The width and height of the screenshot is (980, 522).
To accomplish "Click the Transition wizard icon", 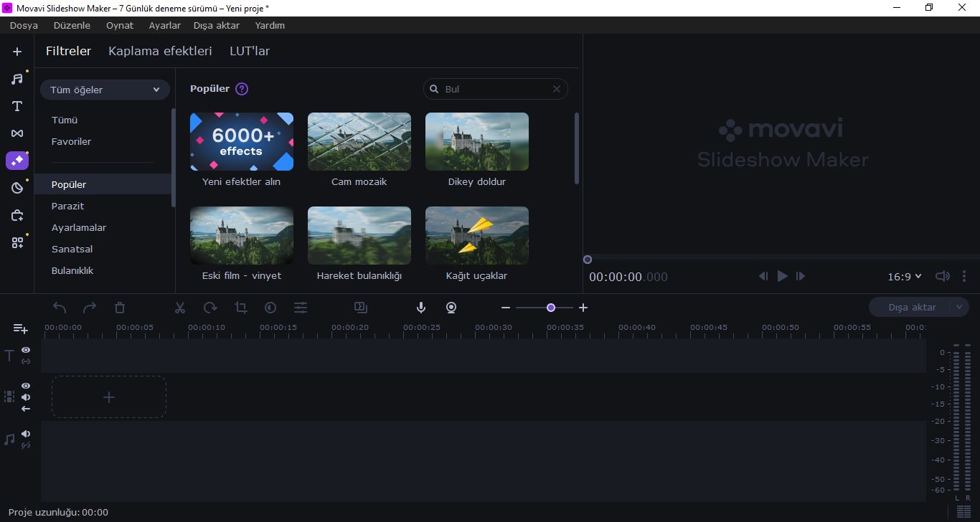I will click(x=361, y=308).
